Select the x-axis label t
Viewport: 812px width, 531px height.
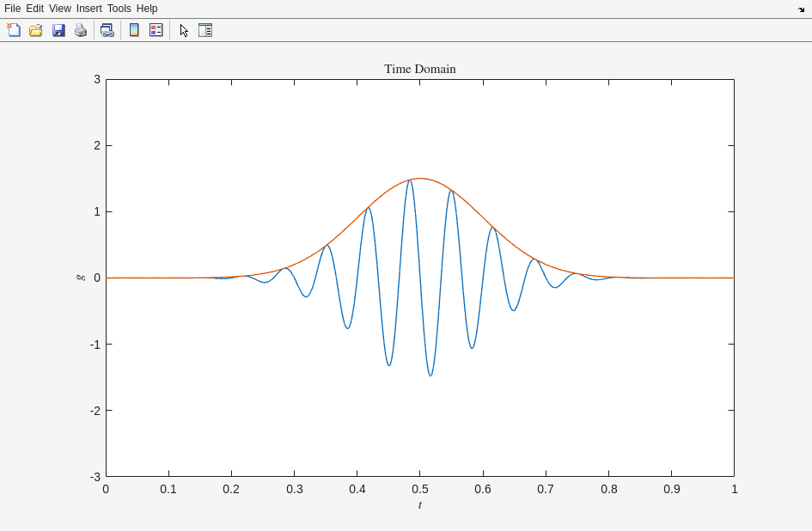(420, 505)
